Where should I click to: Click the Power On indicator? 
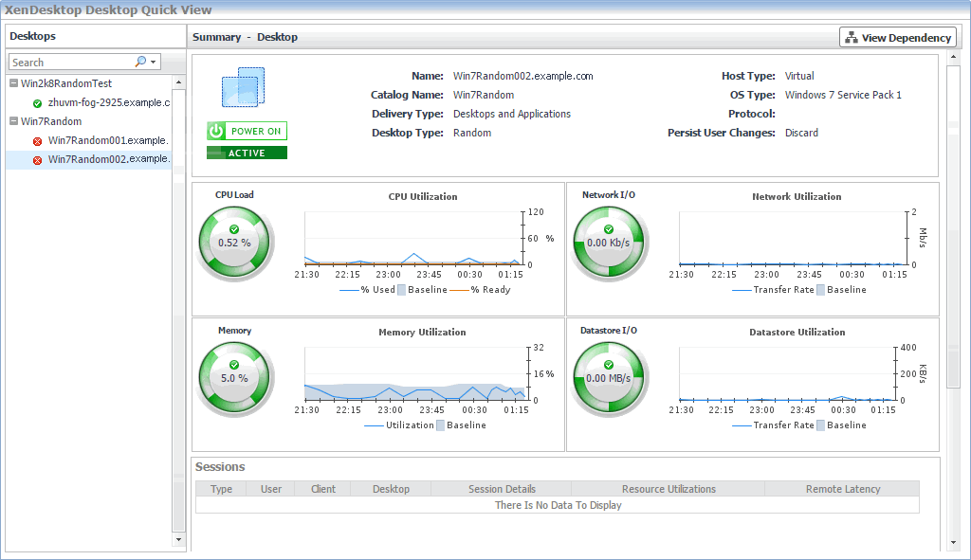click(x=247, y=132)
